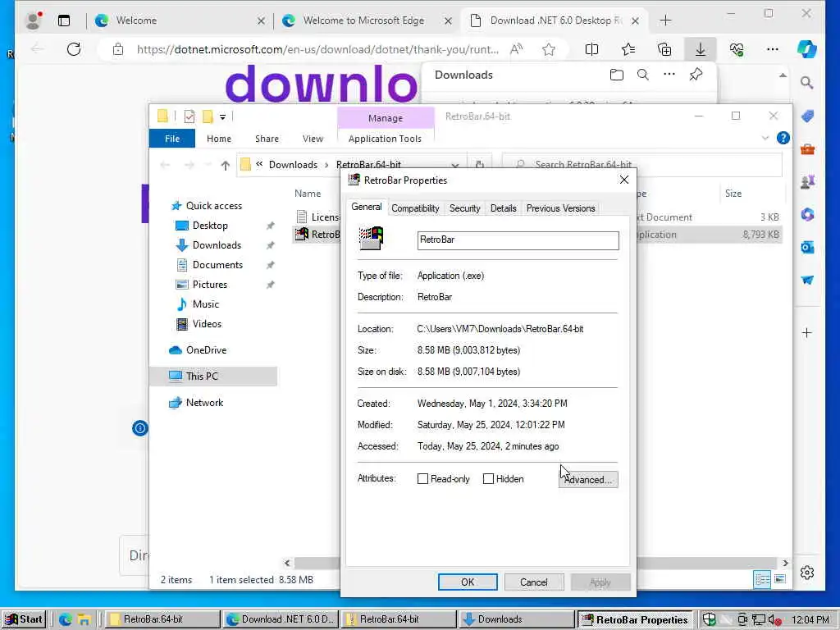The image size is (840, 630).
Task: Search downloads using magnifier icon
Action: tap(643, 75)
